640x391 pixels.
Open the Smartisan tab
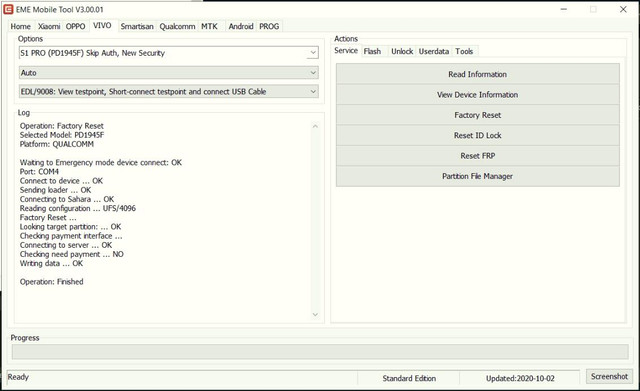[137, 27]
